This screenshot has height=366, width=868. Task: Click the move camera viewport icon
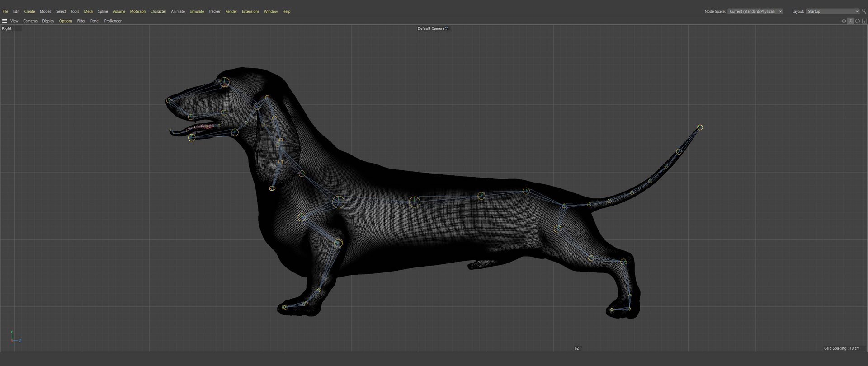[x=844, y=21]
